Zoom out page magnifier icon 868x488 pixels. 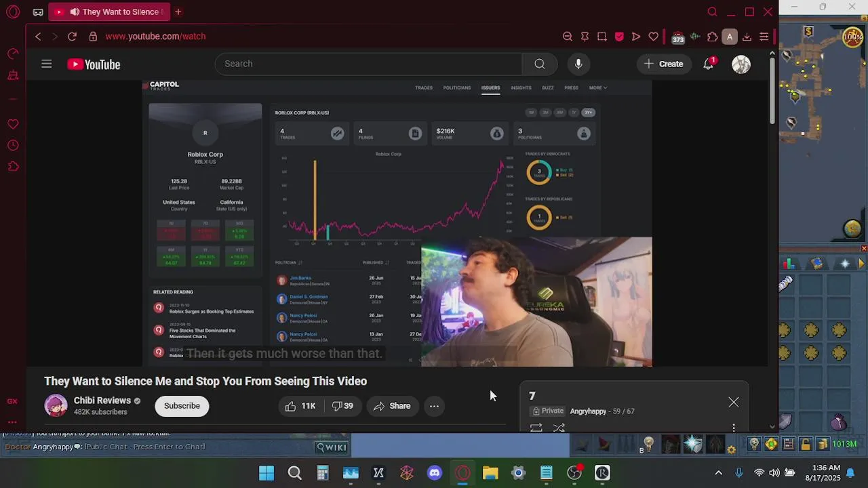tap(568, 37)
